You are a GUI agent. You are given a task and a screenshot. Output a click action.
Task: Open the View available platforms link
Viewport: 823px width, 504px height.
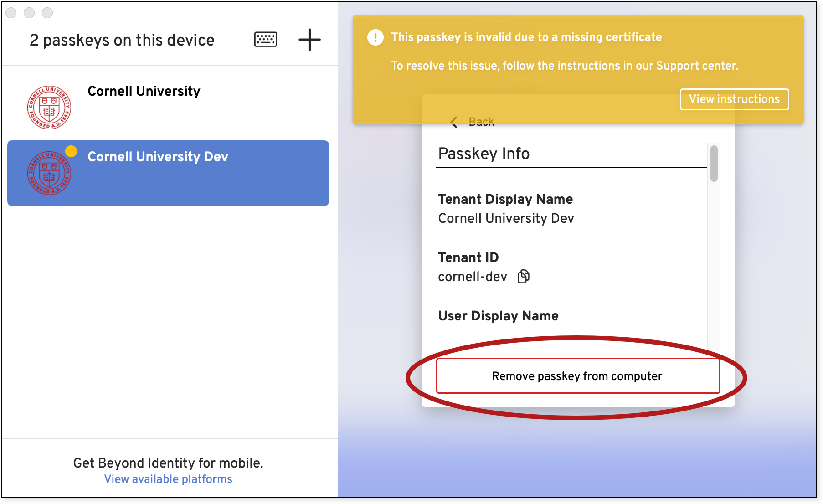[168, 479]
